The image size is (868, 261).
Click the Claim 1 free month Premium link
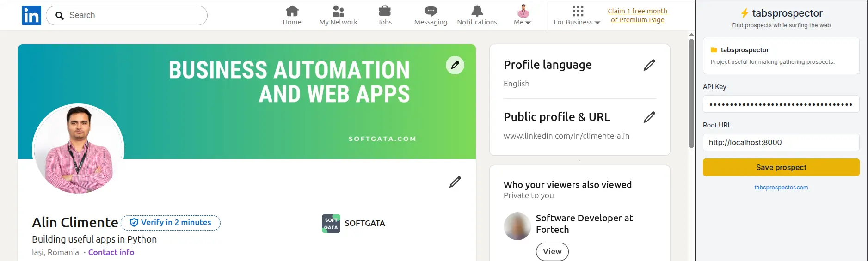[638, 15]
